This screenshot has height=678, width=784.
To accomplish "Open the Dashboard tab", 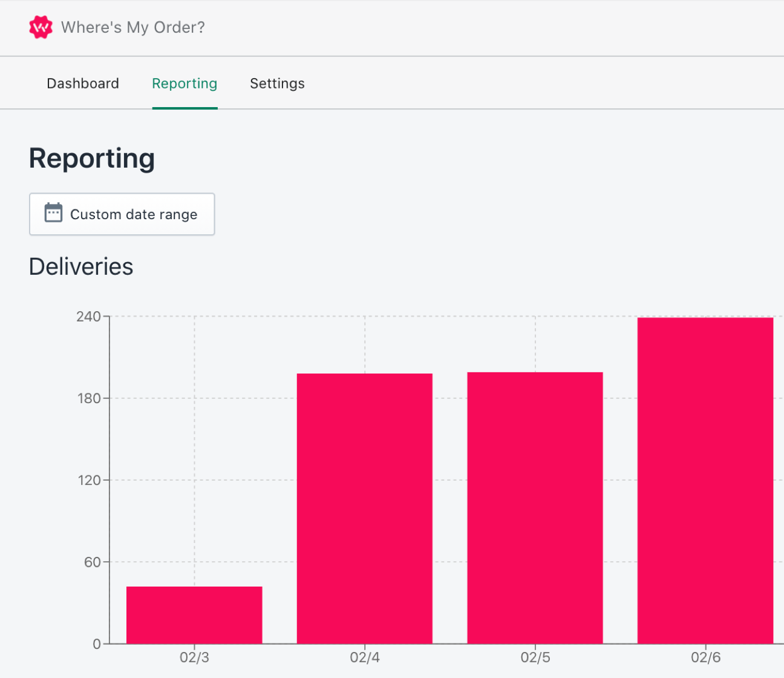I will click(83, 84).
